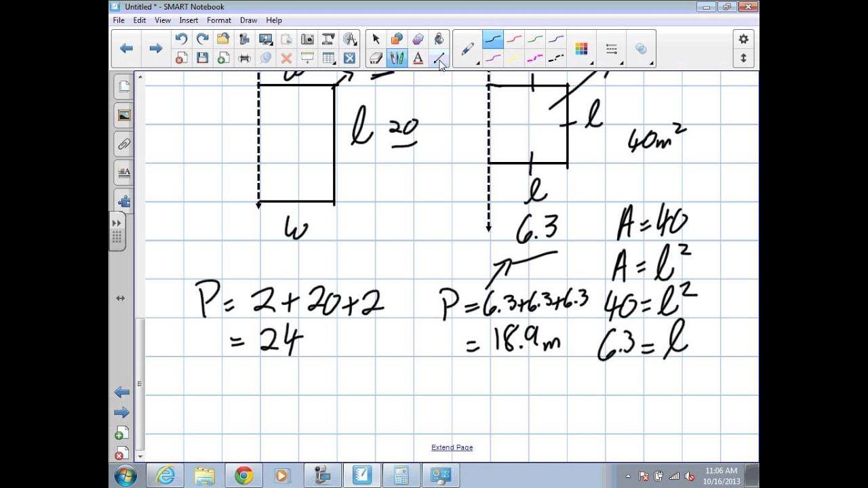
Task: Add a new page from top toolbar
Action: pos(223,58)
